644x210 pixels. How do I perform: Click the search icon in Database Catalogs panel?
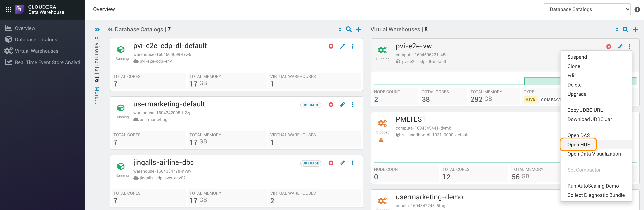tap(349, 29)
